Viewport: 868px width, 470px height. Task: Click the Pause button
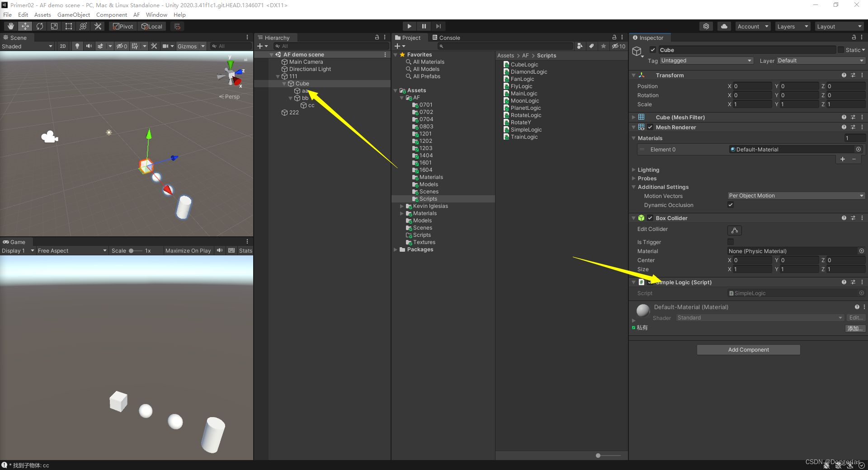[424, 26]
